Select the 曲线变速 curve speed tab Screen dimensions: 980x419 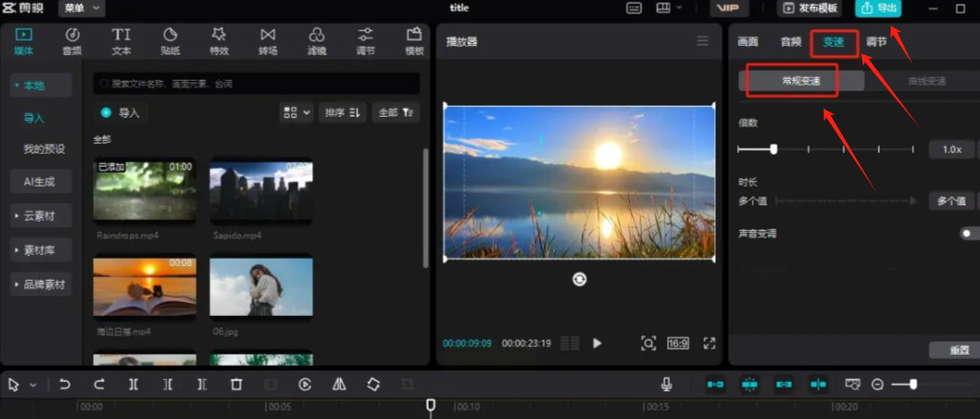tap(926, 81)
